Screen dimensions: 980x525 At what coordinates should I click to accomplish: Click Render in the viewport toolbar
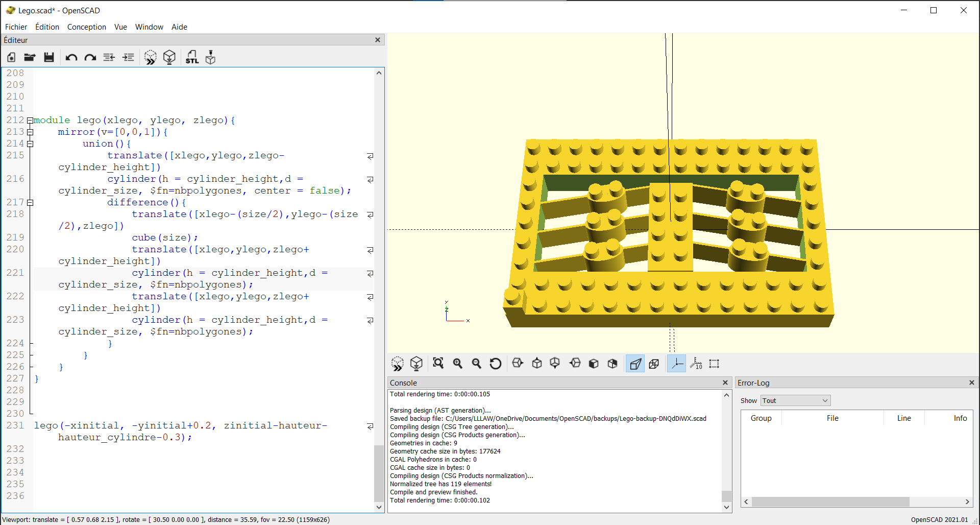click(x=416, y=364)
